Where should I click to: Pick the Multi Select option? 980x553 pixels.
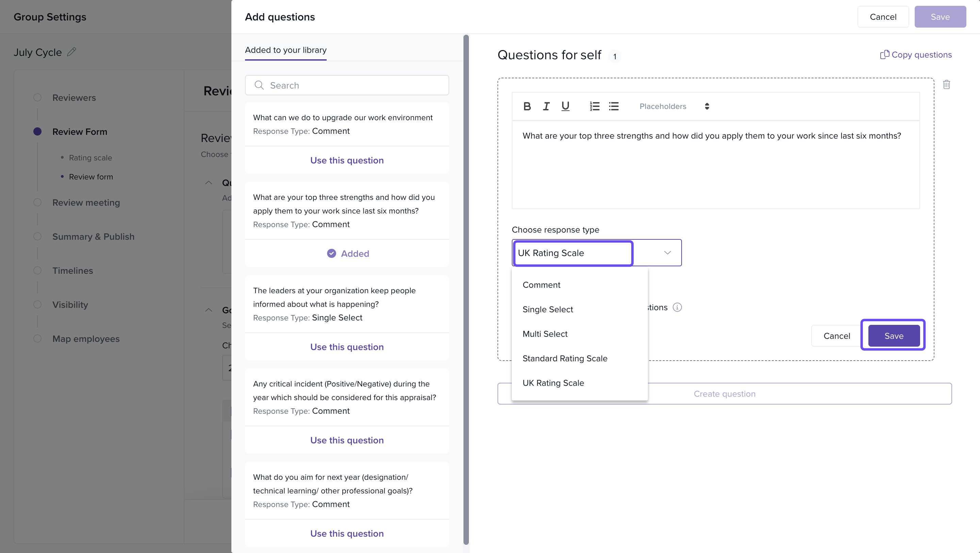(x=545, y=334)
